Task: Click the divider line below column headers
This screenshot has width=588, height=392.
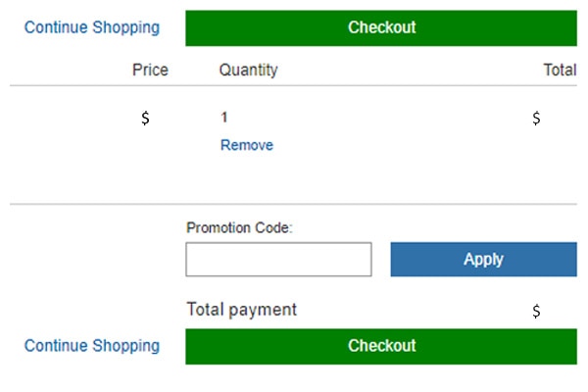Action: [x=294, y=86]
